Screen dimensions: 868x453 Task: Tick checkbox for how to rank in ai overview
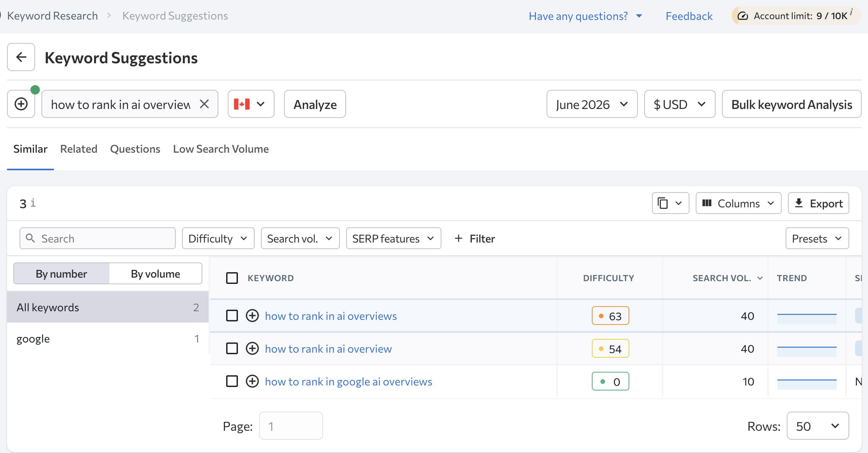pos(232,348)
